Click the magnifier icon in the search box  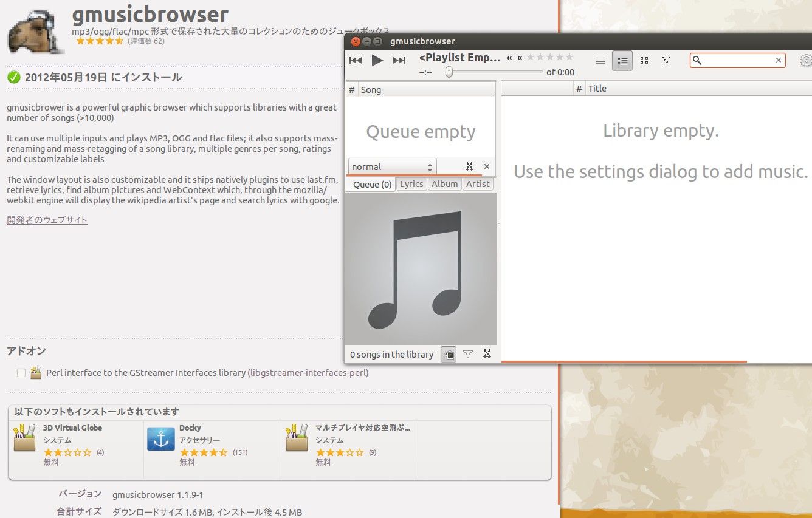click(698, 60)
